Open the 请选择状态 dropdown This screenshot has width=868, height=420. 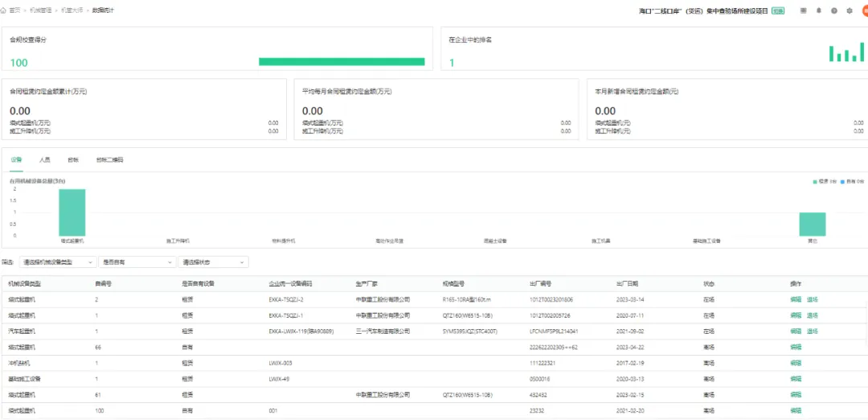pyautogui.click(x=213, y=261)
